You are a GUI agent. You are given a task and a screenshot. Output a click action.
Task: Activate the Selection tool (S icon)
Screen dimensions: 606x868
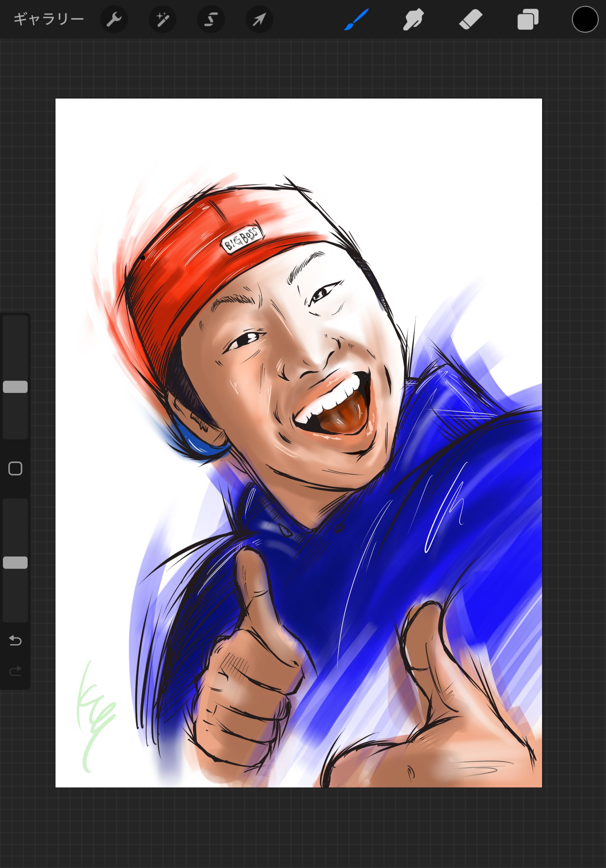(211, 19)
